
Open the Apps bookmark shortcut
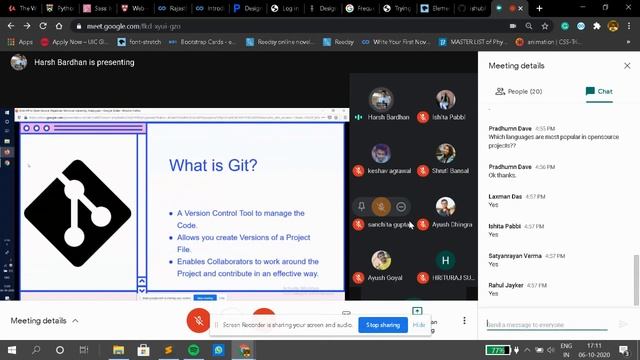point(20,42)
